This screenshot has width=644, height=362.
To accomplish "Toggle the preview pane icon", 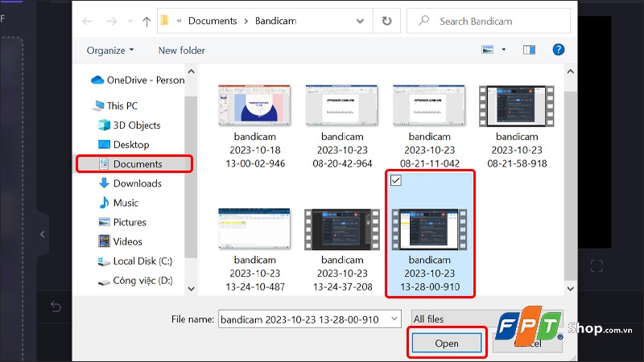I will (529, 50).
